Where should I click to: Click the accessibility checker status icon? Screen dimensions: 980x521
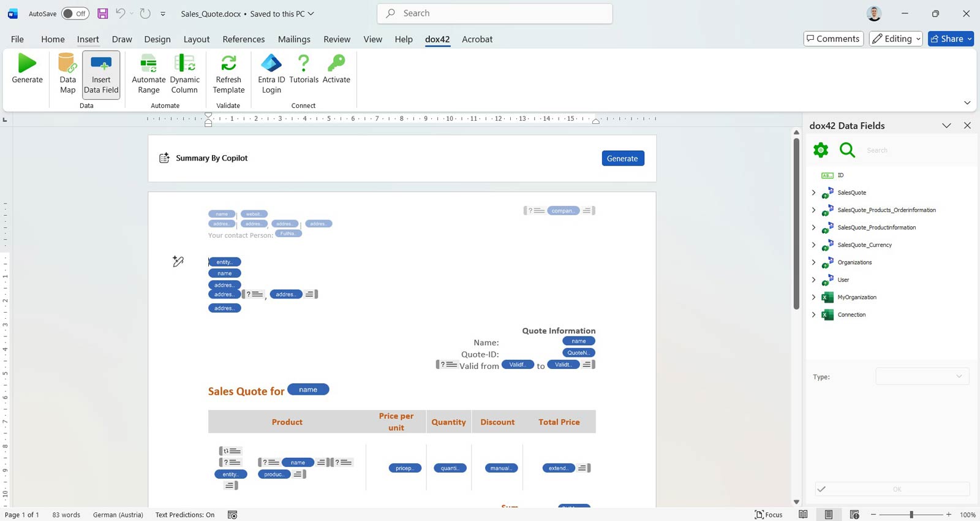point(232,515)
